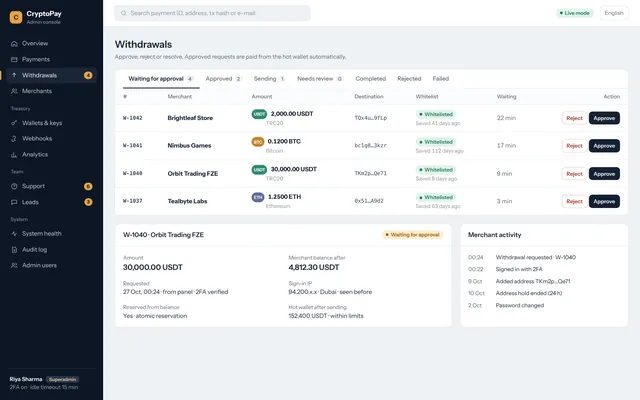Reject withdrawal W-1042
The image size is (640, 400).
pyautogui.click(x=574, y=118)
